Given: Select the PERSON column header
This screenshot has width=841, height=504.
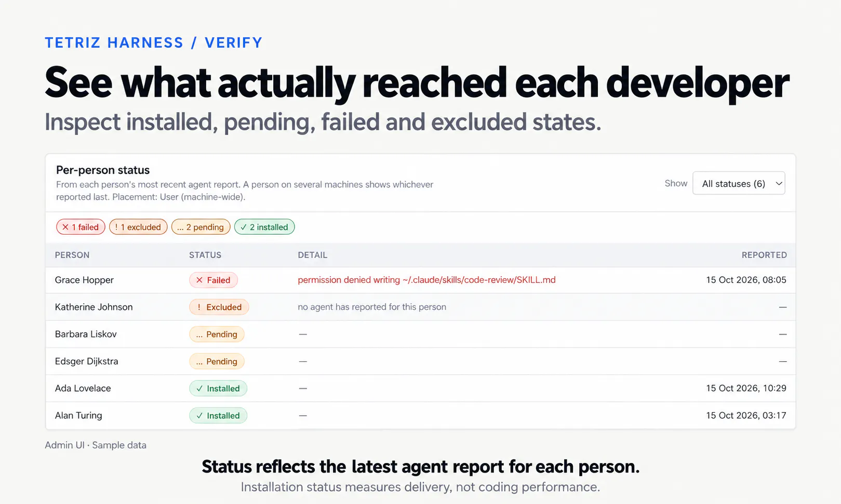Looking at the screenshot, I should (x=72, y=255).
